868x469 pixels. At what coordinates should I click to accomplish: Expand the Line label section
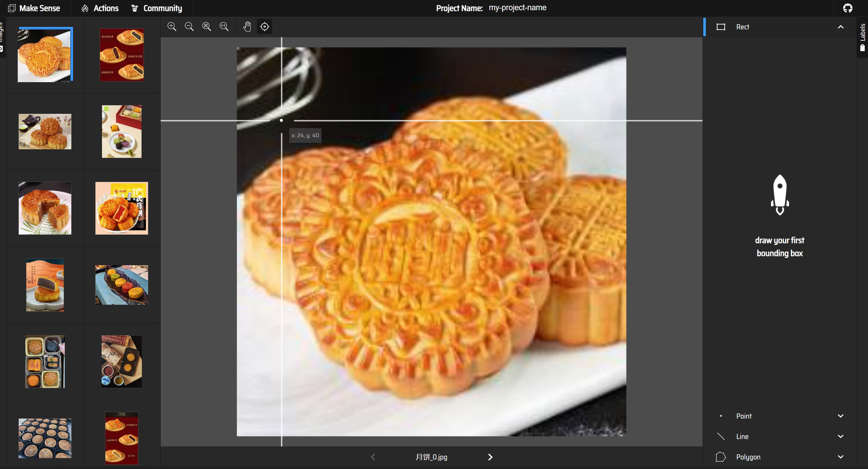pyautogui.click(x=840, y=437)
